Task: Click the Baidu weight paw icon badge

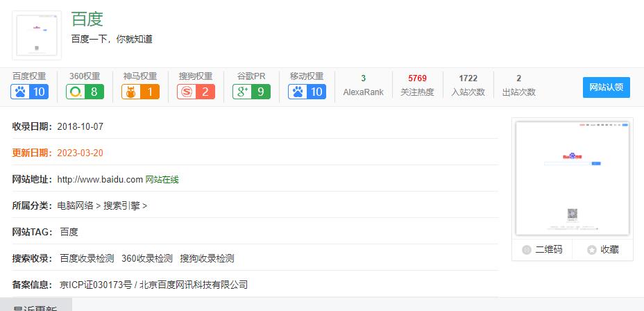Action: 30,92
